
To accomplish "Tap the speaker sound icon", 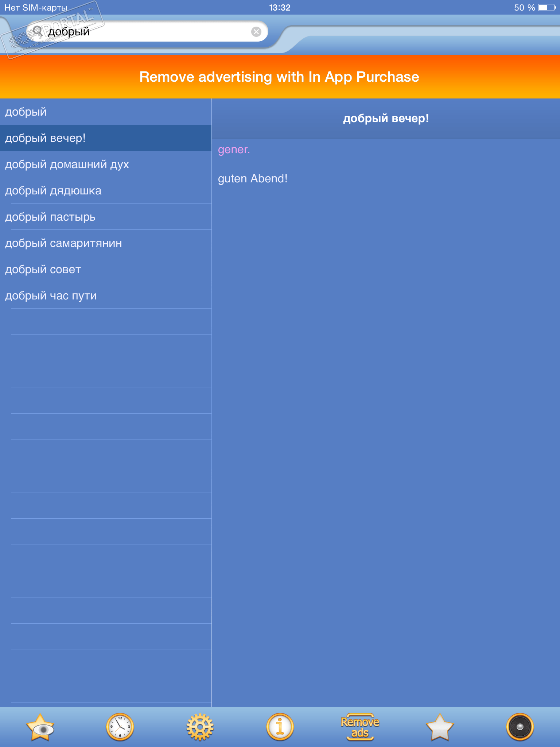I will point(520,727).
